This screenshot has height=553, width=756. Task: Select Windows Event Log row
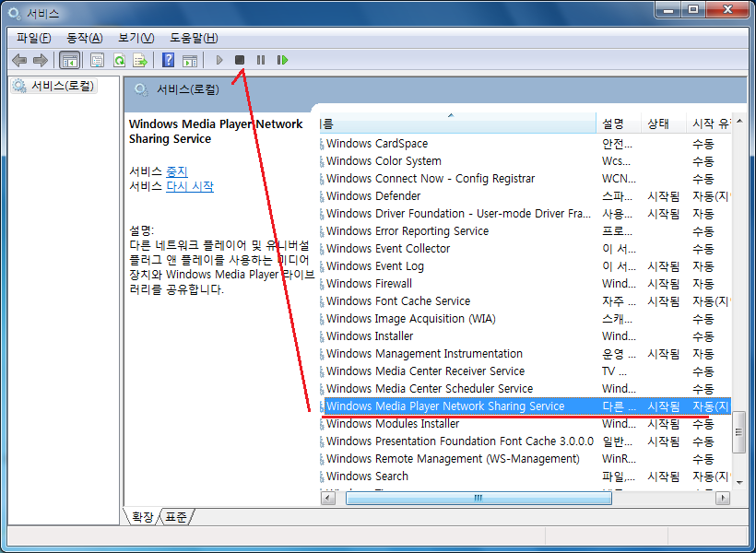pyautogui.click(x=526, y=266)
